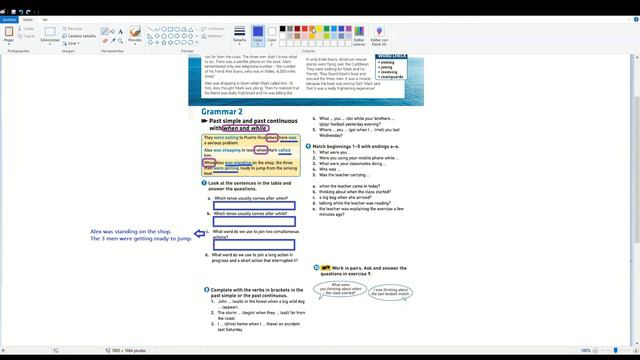Click the zoom slider handle
The width and height of the screenshot is (640, 360).
(x=616, y=350)
